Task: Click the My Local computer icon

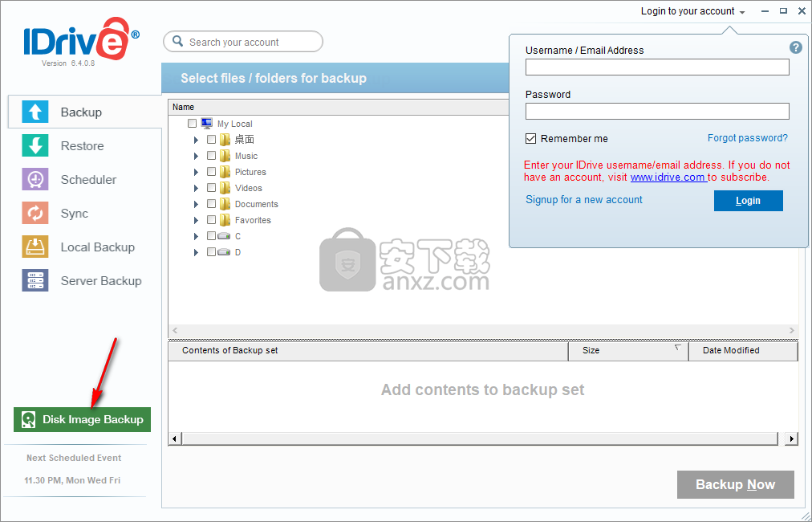Action: pos(207,124)
